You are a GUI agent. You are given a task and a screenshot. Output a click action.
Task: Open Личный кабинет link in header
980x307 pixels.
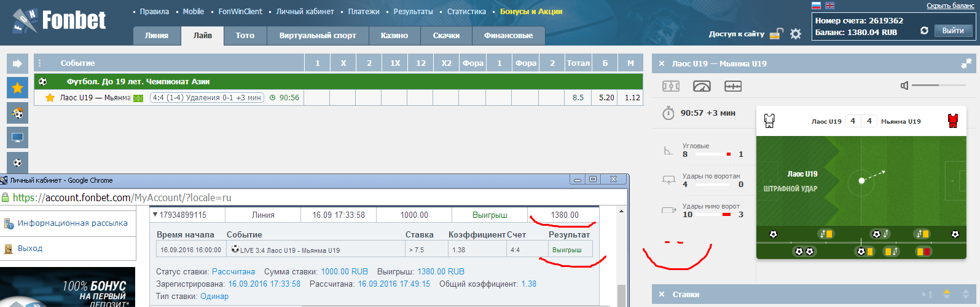pos(305,12)
